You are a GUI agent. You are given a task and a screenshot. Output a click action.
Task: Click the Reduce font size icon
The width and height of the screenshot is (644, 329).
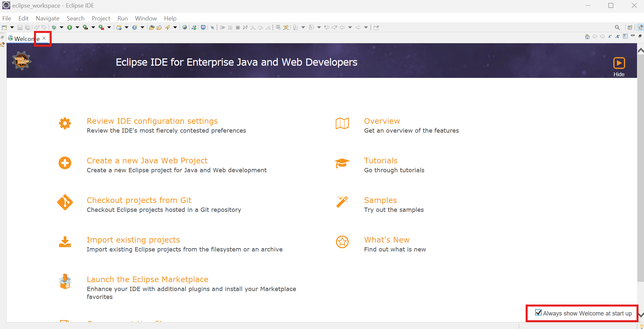pos(610,36)
